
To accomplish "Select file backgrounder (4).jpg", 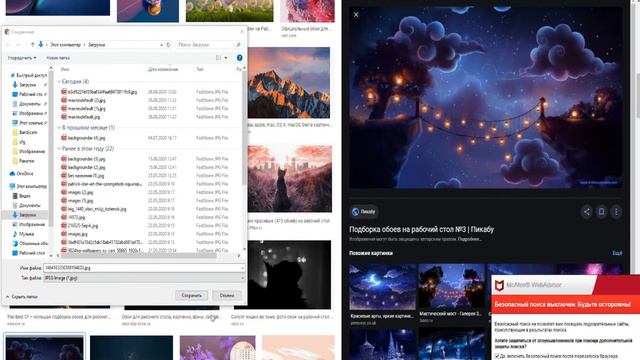I will coord(86,138).
